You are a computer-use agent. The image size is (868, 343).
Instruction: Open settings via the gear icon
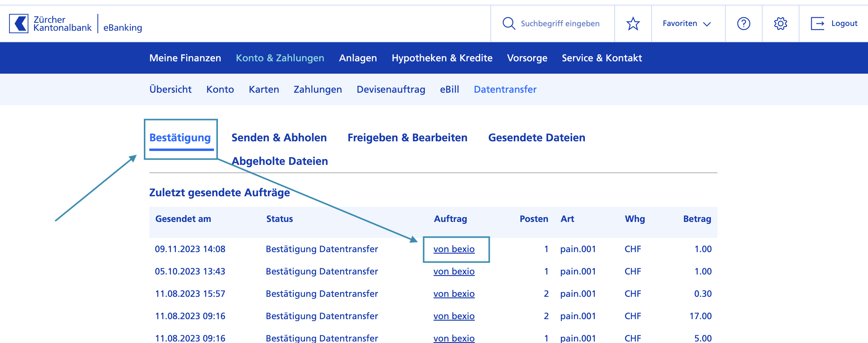click(780, 24)
